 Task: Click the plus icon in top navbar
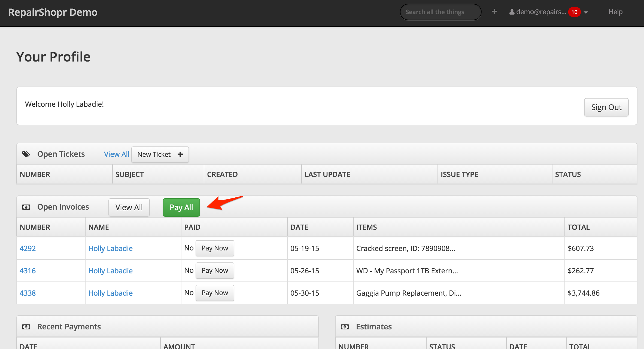[494, 12]
